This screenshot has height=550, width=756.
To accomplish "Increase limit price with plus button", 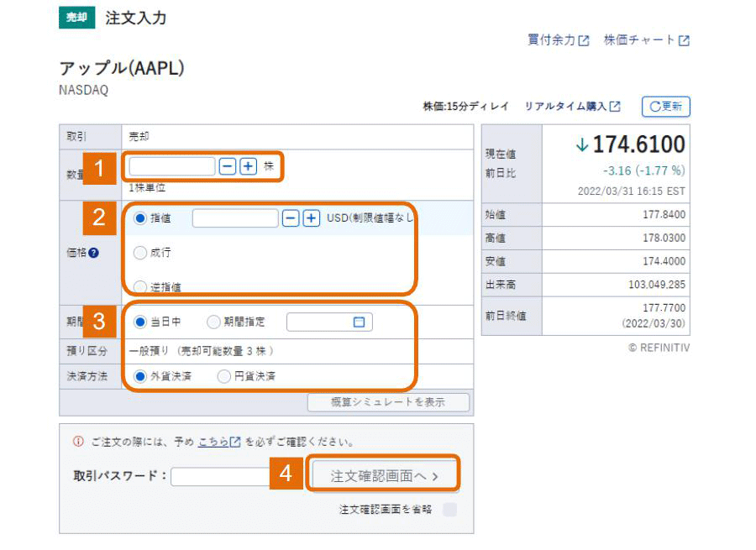I will [312, 218].
